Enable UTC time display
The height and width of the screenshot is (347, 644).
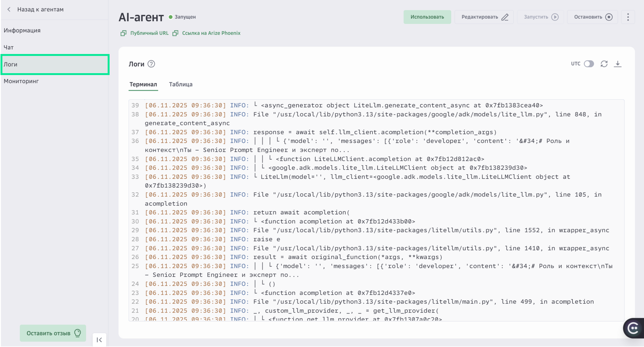pos(589,64)
